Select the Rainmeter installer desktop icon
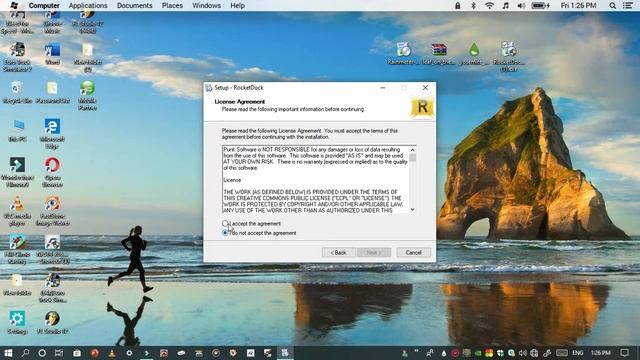The image size is (640, 360). click(x=403, y=53)
